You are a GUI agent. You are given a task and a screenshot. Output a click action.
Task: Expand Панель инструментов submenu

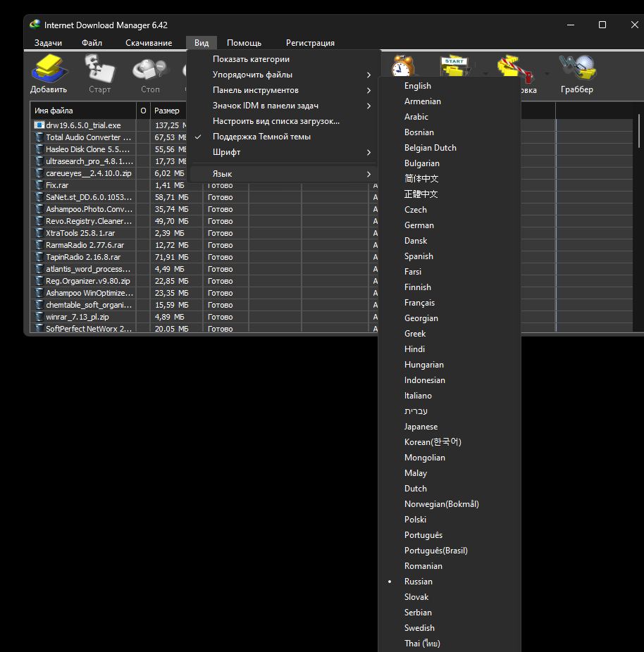(283, 90)
